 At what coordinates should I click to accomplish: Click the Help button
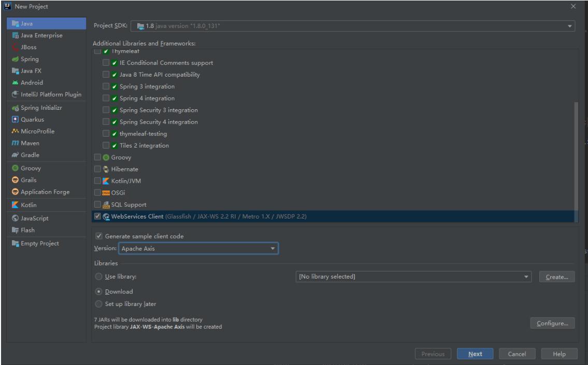pyautogui.click(x=559, y=354)
